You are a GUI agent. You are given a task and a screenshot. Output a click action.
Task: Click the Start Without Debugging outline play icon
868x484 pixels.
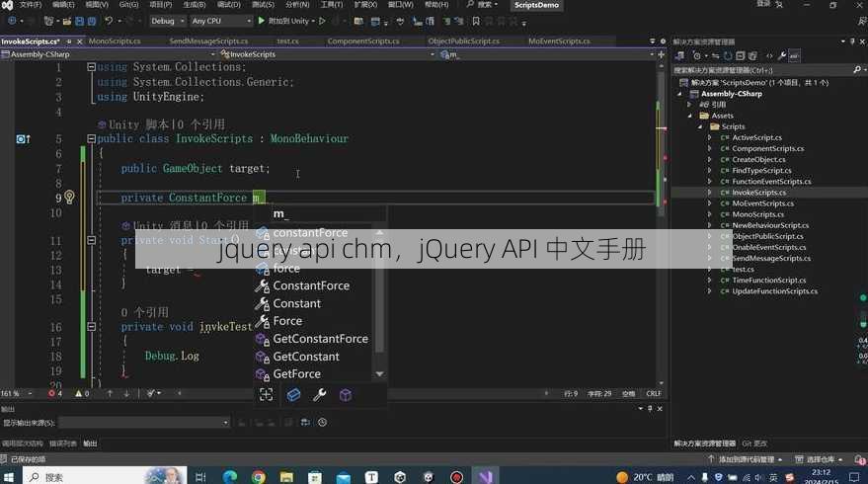click(322, 21)
